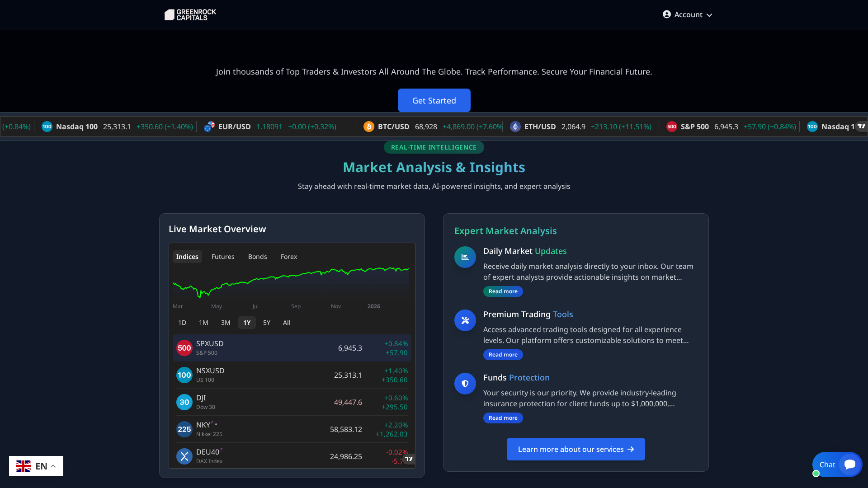Image resolution: width=868 pixels, height=488 pixels.
Task: Click the Ethereum icon in the ticker
Action: tap(515, 127)
